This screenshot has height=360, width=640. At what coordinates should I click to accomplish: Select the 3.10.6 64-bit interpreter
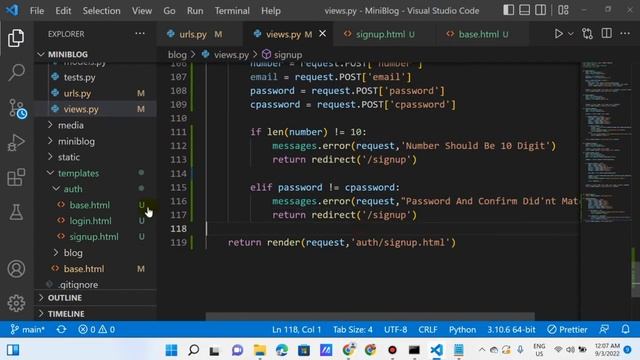tap(511, 329)
